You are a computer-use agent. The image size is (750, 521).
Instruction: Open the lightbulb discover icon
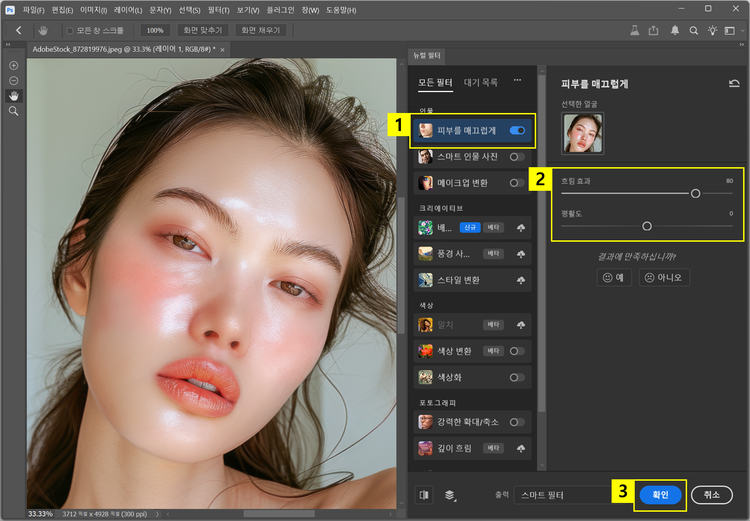pyautogui.click(x=713, y=31)
